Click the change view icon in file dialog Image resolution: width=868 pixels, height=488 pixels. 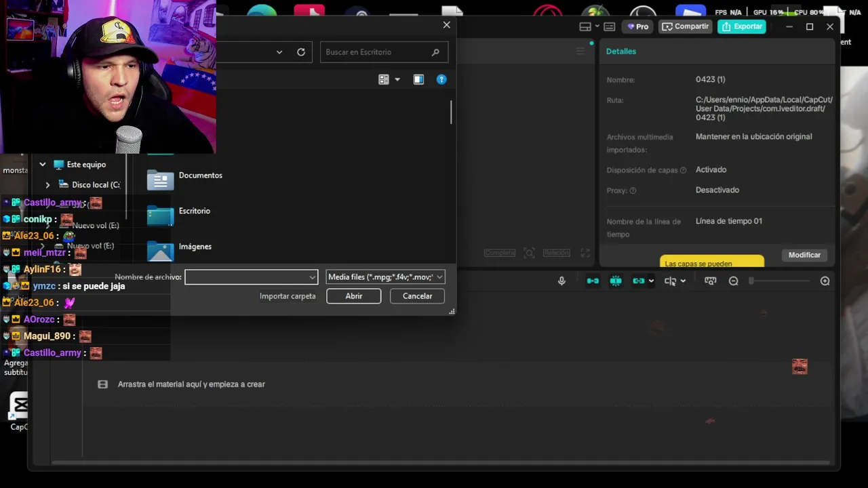pyautogui.click(x=383, y=79)
